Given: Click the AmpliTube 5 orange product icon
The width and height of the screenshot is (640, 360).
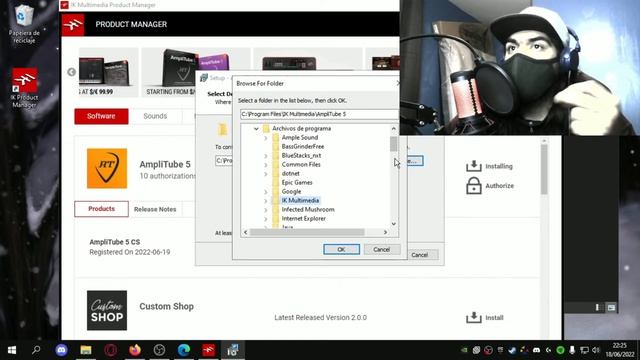Looking at the screenshot, I should (x=107, y=168).
